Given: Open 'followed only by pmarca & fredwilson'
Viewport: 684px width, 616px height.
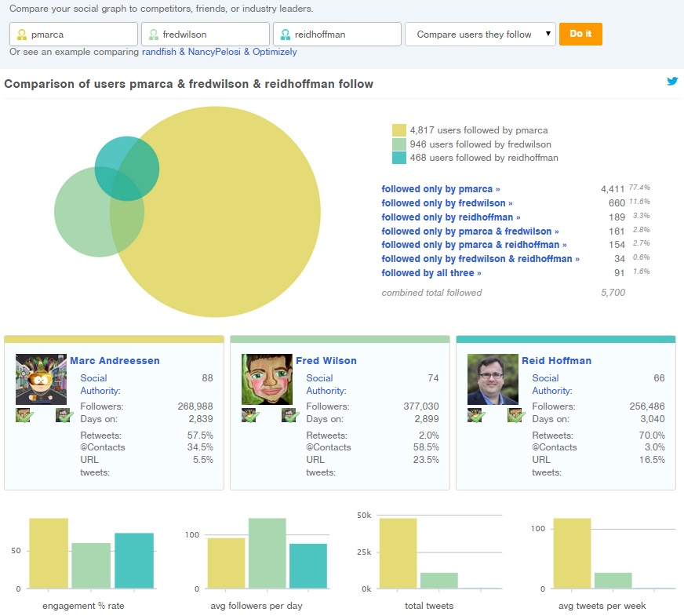Looking at the screenshot, I should (x=471, y=231).
